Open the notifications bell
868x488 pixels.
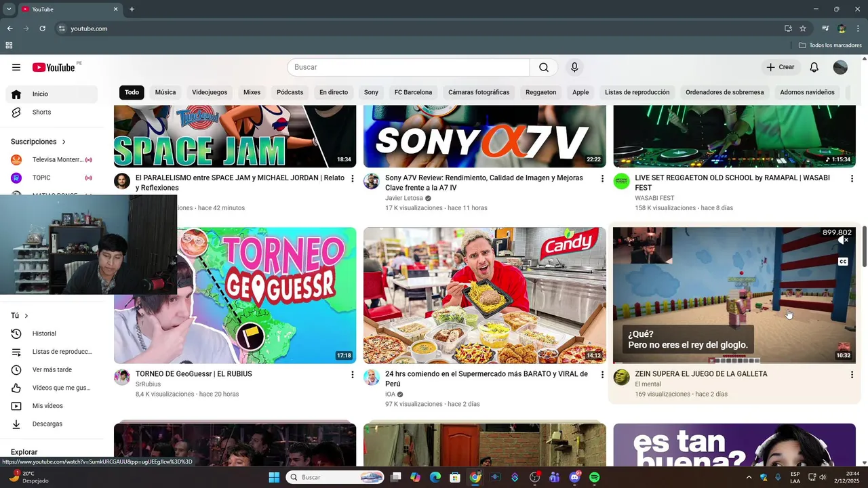(x=814, y=67)
